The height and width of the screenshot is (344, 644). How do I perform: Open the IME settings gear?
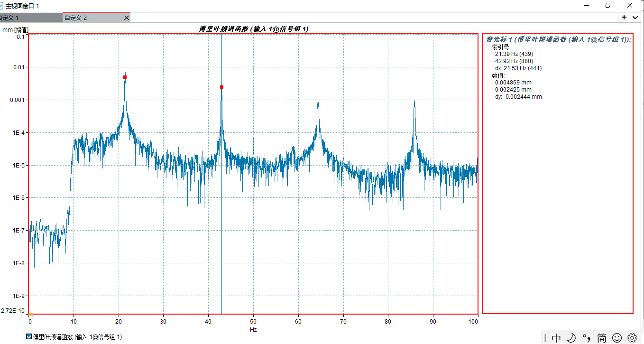632,338
